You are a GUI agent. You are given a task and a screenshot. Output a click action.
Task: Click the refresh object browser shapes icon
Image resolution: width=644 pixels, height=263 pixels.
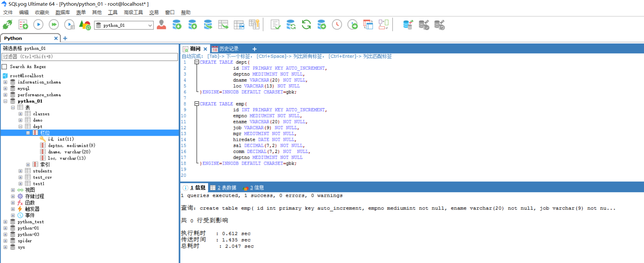[85, 25]
